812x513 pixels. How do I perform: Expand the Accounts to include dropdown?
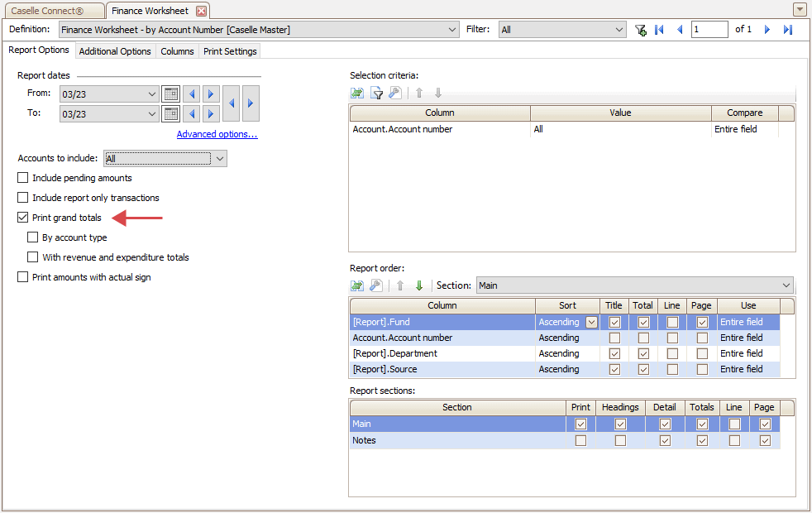click(218, 158)
